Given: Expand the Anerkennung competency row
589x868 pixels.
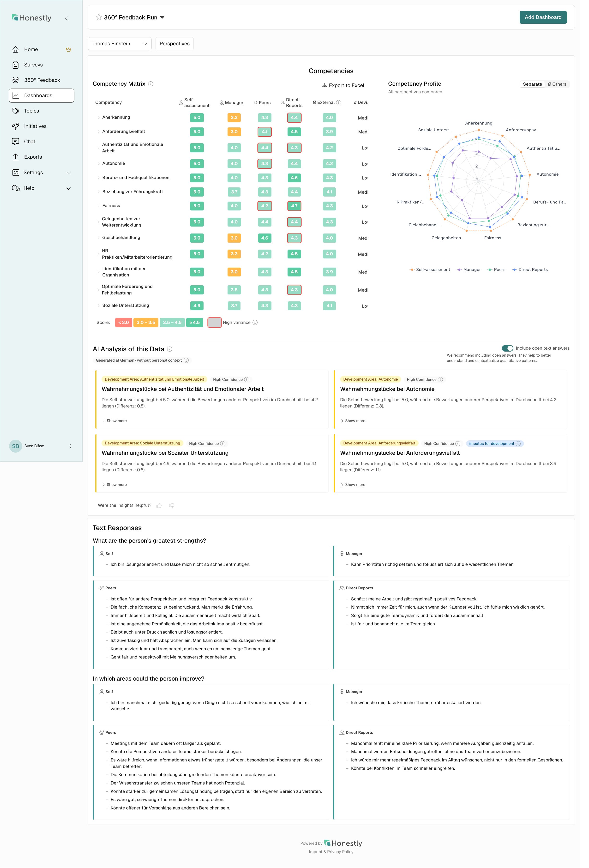Looking at the screenshot, I should tap(99, 118).
